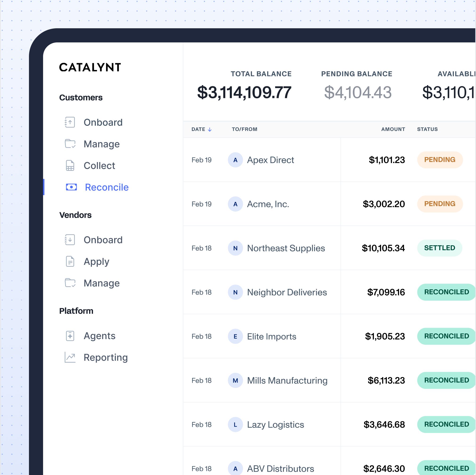Click the Agents sparkle icon

70,336
